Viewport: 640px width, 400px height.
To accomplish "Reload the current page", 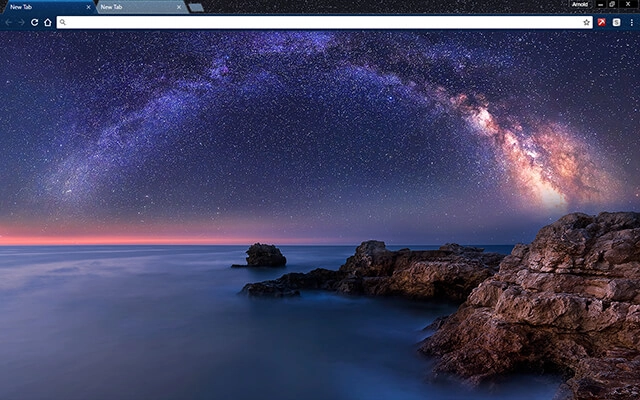I will pos(35,22).
